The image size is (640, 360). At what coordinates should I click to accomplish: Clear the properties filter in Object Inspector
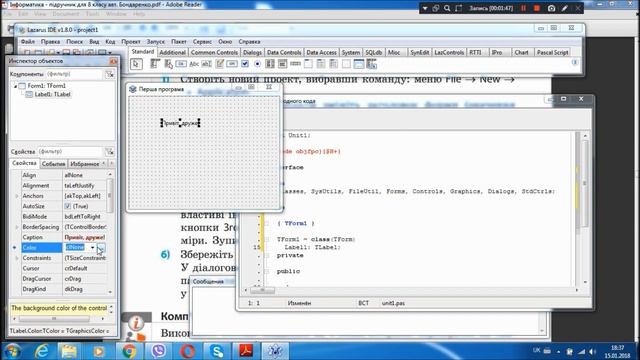(109, 152)
